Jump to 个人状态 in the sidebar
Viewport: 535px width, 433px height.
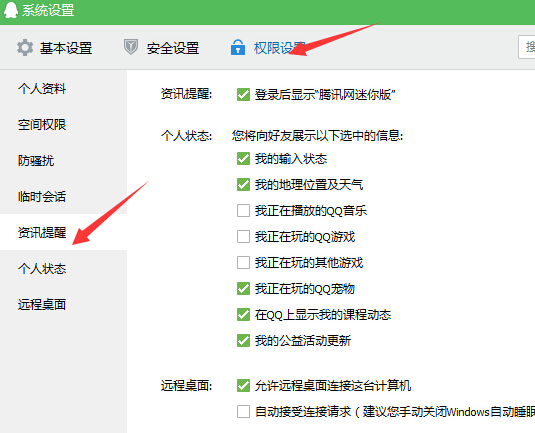[42, 269]
